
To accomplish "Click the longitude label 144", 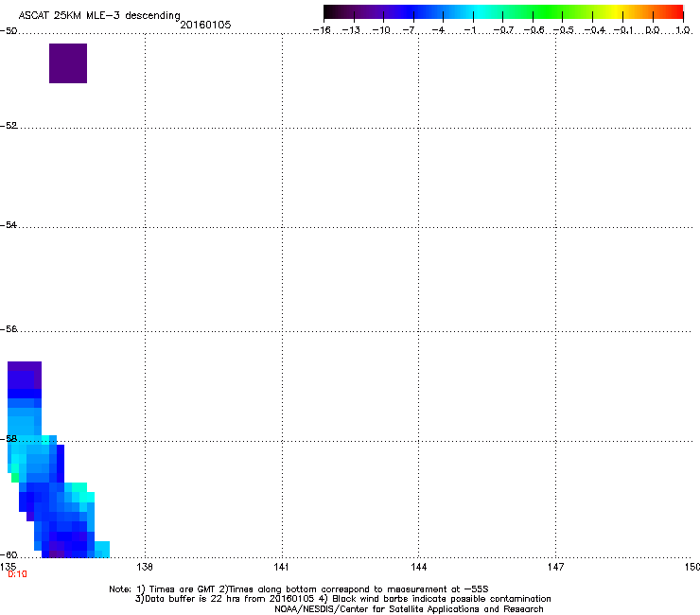I will [418, 567].
